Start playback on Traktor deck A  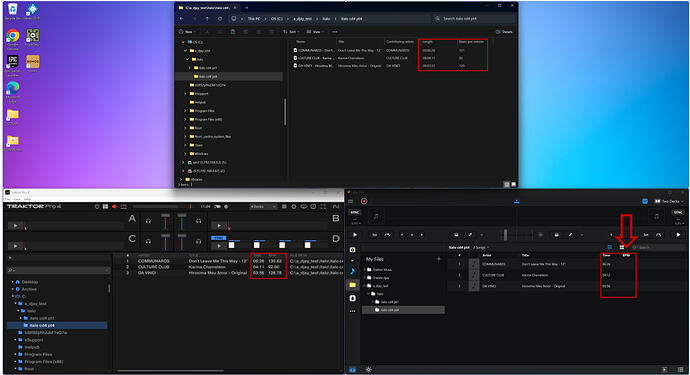[x=15, y=226]
